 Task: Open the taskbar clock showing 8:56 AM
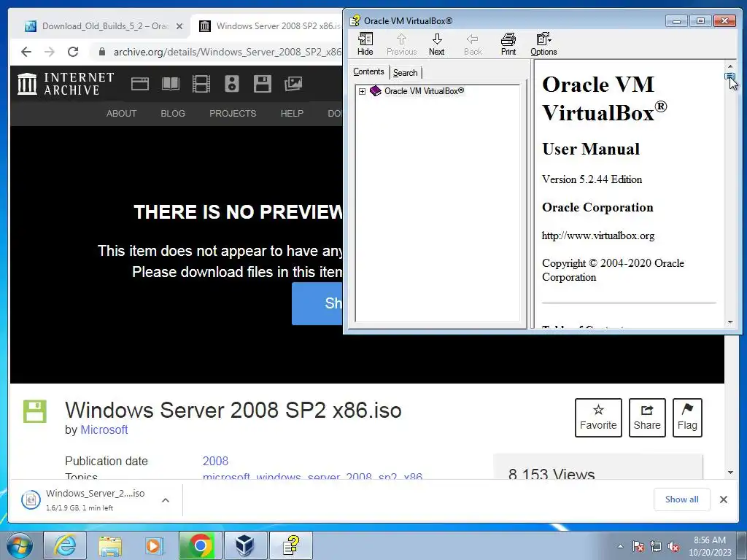point(709,546)
